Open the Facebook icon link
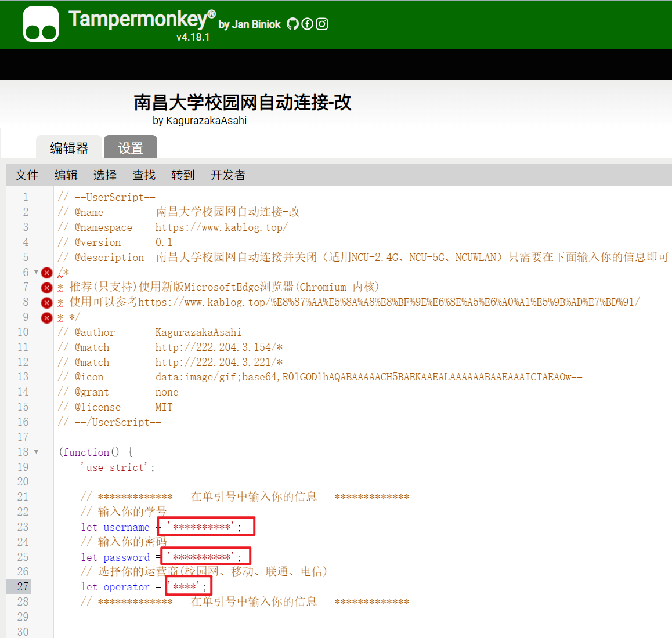Screen dimensions: 672x638 tap(307, 24)
